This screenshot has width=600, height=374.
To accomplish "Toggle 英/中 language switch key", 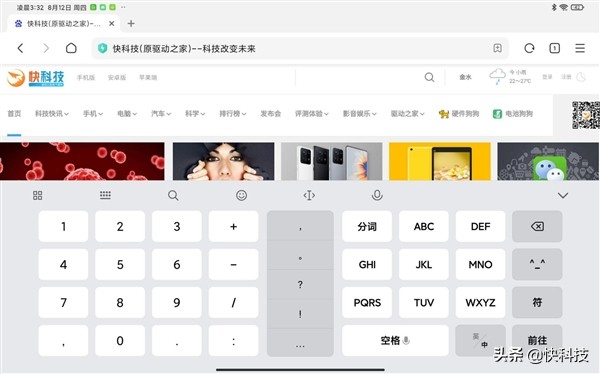I will tap(480, 340).
